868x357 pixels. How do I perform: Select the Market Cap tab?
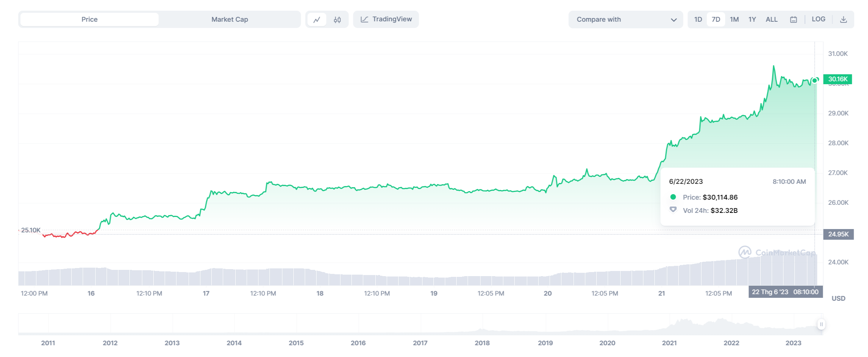pyautogui.click(x=230, y=19)
